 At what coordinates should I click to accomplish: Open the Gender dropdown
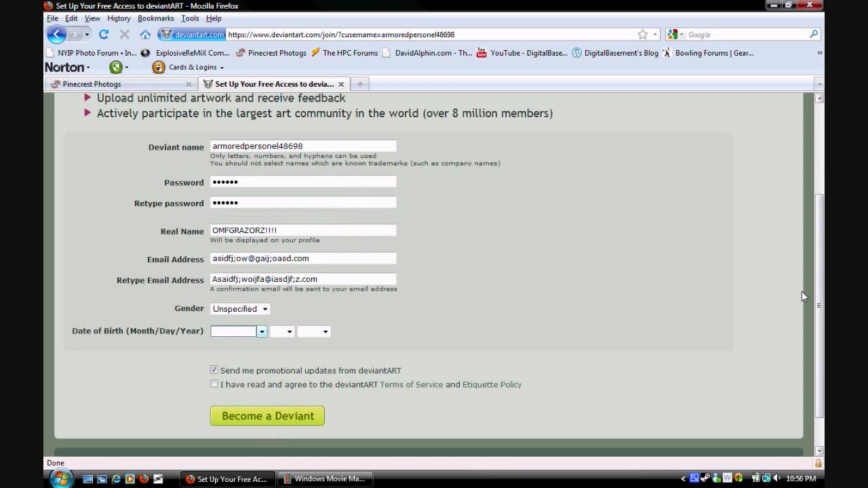point(240,308)
